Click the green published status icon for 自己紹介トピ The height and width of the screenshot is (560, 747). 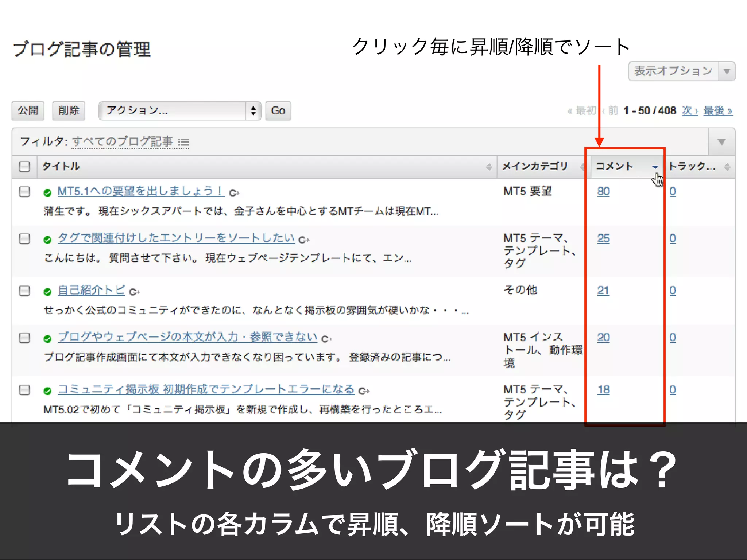point(47,292)
